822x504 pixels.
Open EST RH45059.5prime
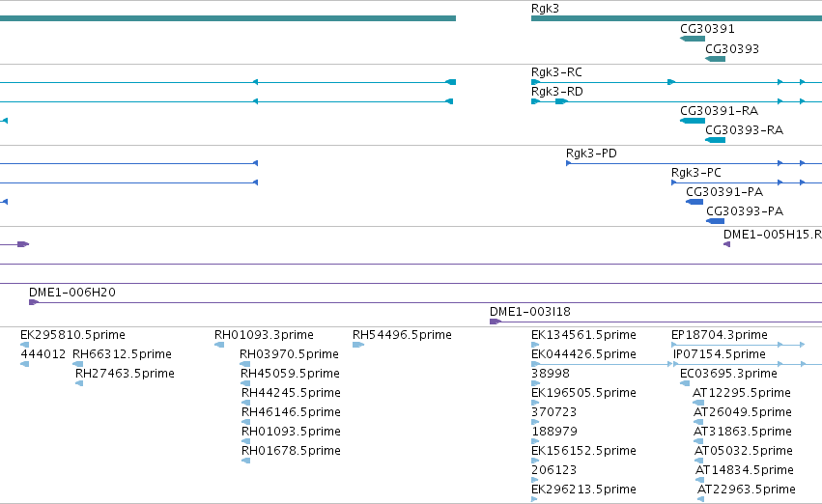pos(245,383)
